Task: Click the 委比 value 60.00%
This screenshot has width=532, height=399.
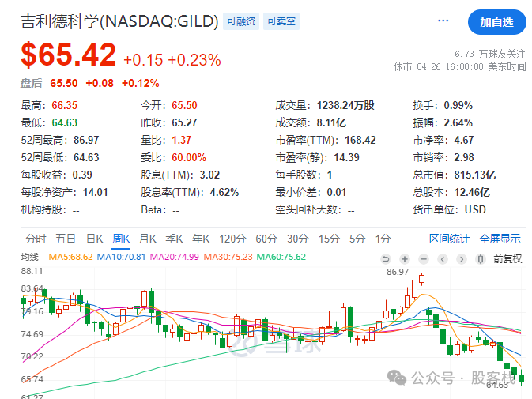Action: [x=189, y=157]
